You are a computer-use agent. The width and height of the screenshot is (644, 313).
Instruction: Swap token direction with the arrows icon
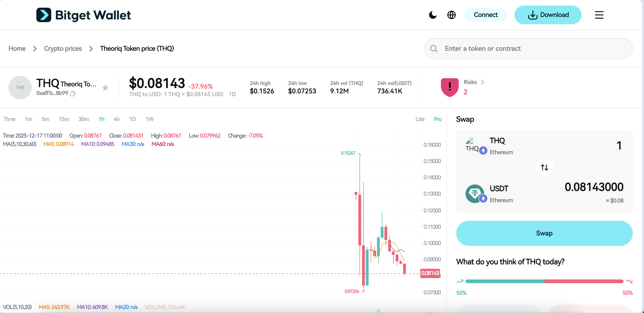(544, 167)
